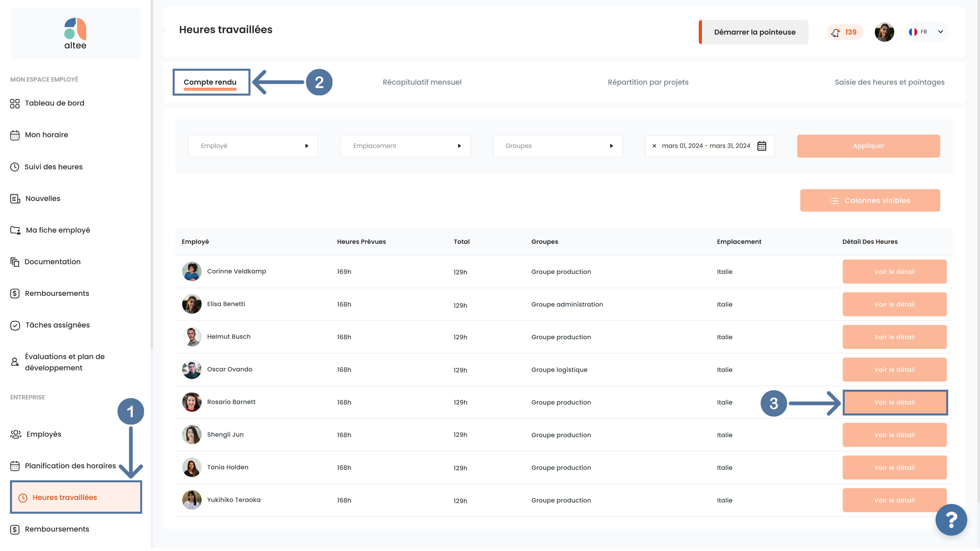Click the Employés people icon
Screen dimensions: 980x551
[x=16, y=434]
